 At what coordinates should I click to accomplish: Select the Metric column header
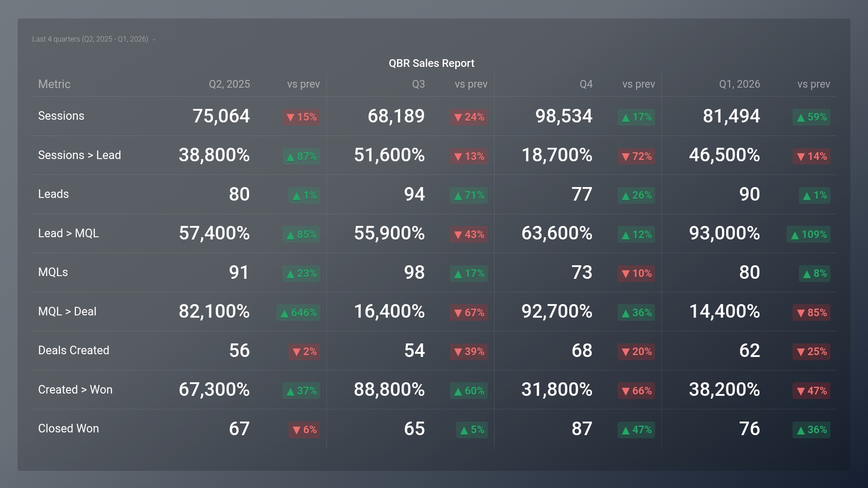point(54,84)
